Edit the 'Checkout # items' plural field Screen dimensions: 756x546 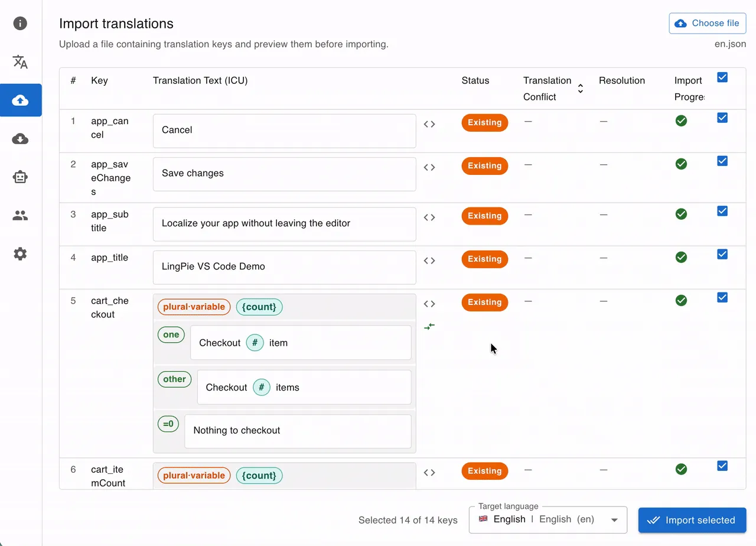(x=304, y=387)
